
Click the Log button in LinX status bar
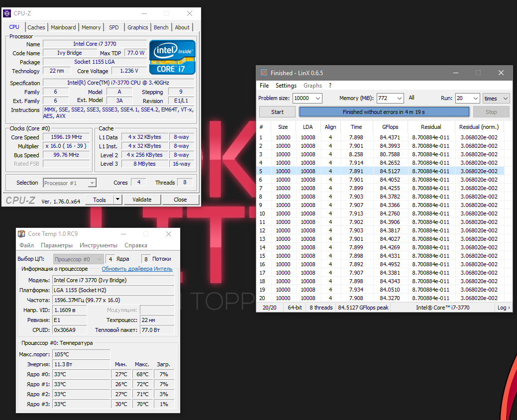(x=504, y=308)
